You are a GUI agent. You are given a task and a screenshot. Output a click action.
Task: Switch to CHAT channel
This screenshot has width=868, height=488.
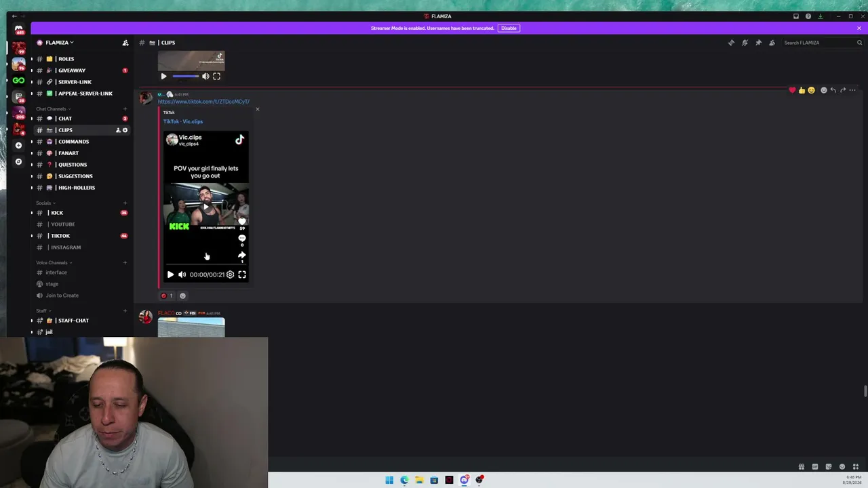(82, 119)
